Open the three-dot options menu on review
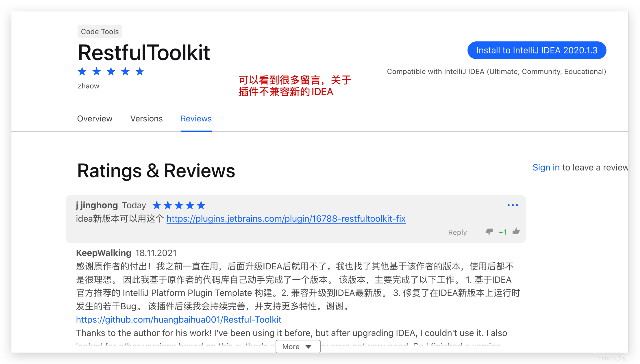 [x=513, y=205]
